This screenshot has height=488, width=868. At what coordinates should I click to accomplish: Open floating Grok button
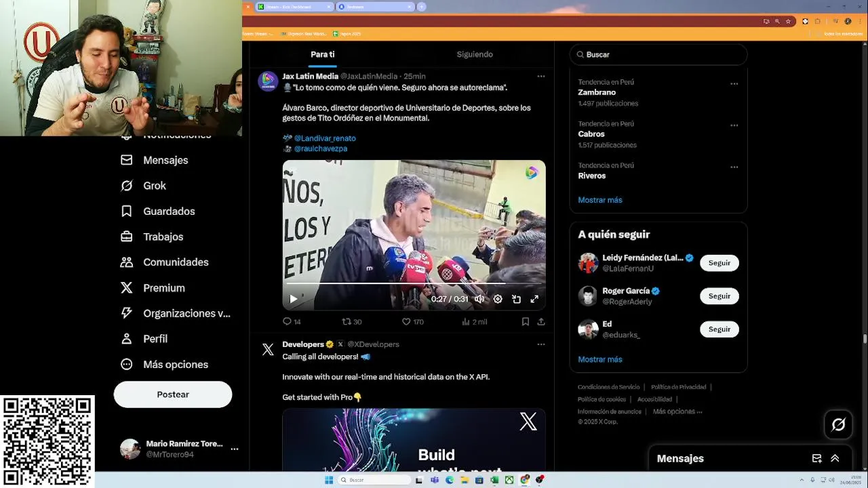839,425
